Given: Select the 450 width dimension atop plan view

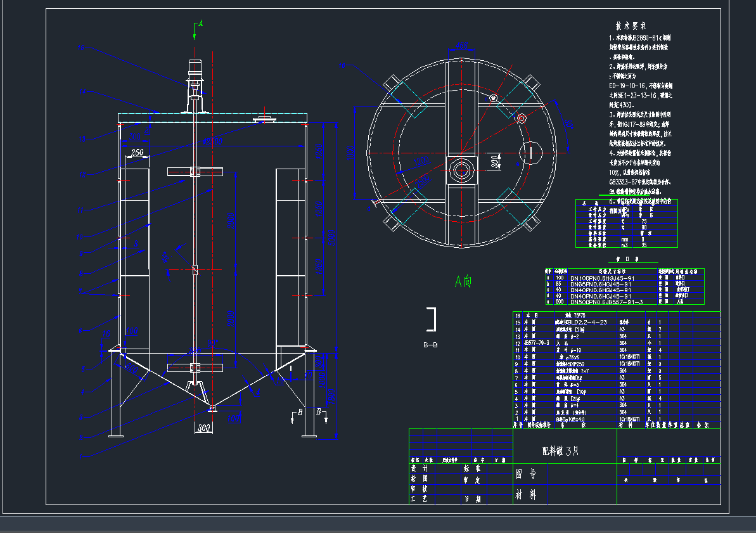Looking at the screenshot, I should tap(462, 46).
